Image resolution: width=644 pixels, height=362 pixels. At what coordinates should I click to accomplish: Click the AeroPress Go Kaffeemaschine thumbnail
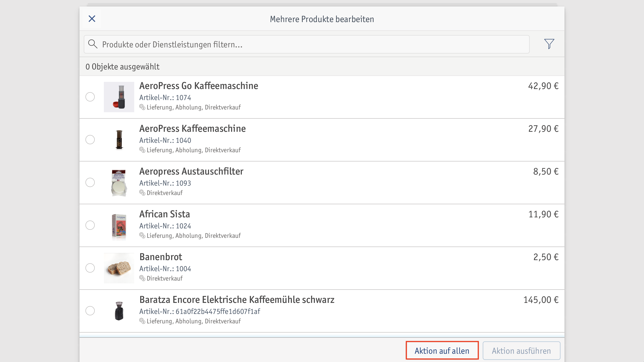(119, 97)
